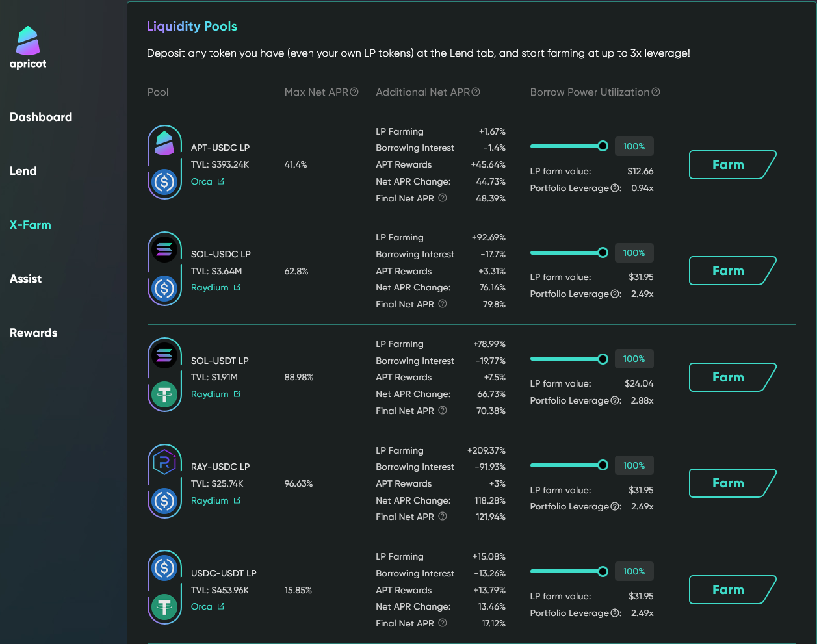Click Portfolio Leverage help icon for SOL-USDT
This screenshot has height=644, width=817.
615,400
